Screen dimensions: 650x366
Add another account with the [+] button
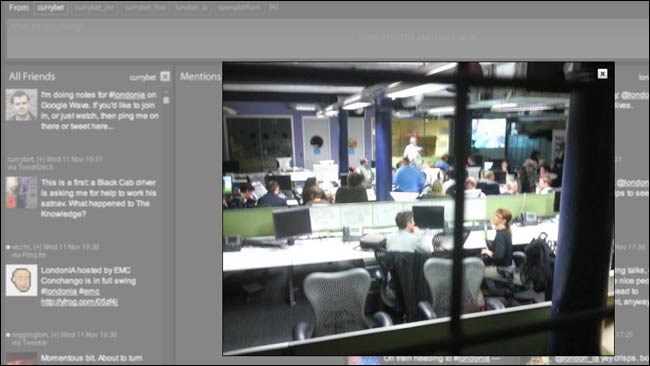point(273,7)
